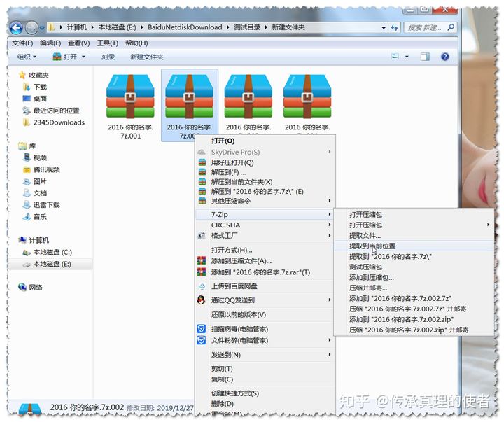The height and width of the screenshot is (422, 504).
Task: Choose 复制(C) in context menu
Action: (x=265, y=379)
